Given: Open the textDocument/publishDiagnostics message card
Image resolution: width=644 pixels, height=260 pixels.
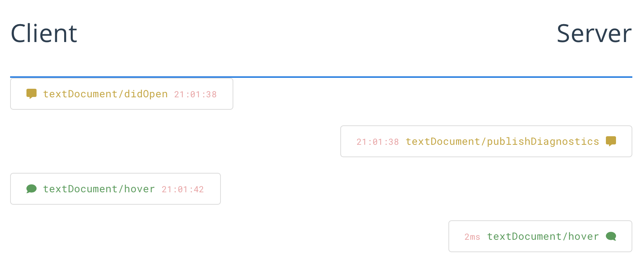Looking at the screenshot, I should pos(486,141).
